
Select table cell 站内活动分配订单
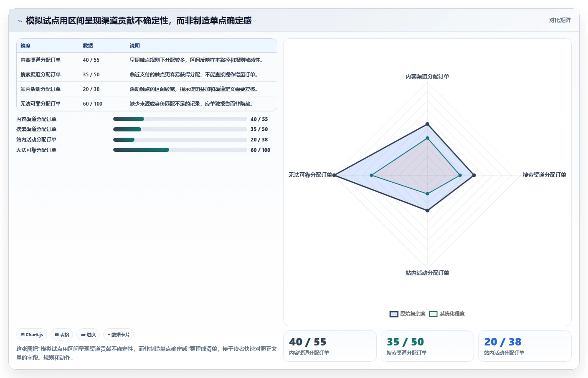[x=41, y=89]
